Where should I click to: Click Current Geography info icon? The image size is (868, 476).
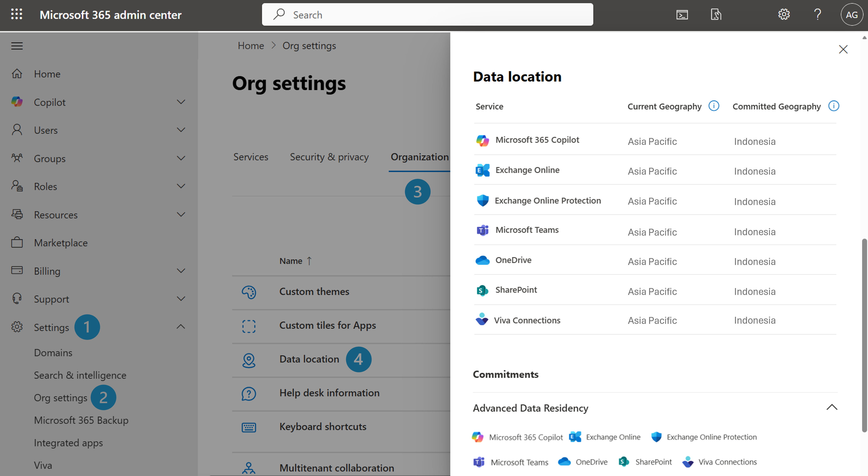[714, 106]
